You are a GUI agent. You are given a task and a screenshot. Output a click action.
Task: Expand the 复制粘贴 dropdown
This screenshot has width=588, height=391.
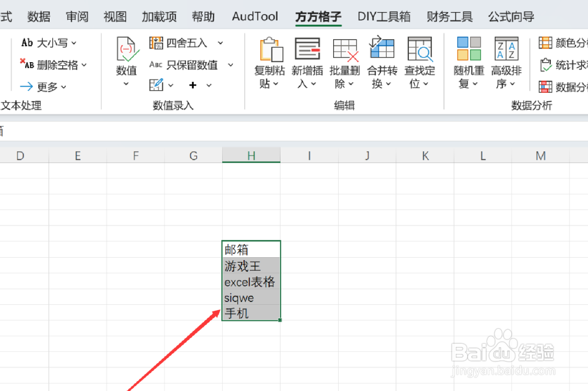(x=275, y=84)
